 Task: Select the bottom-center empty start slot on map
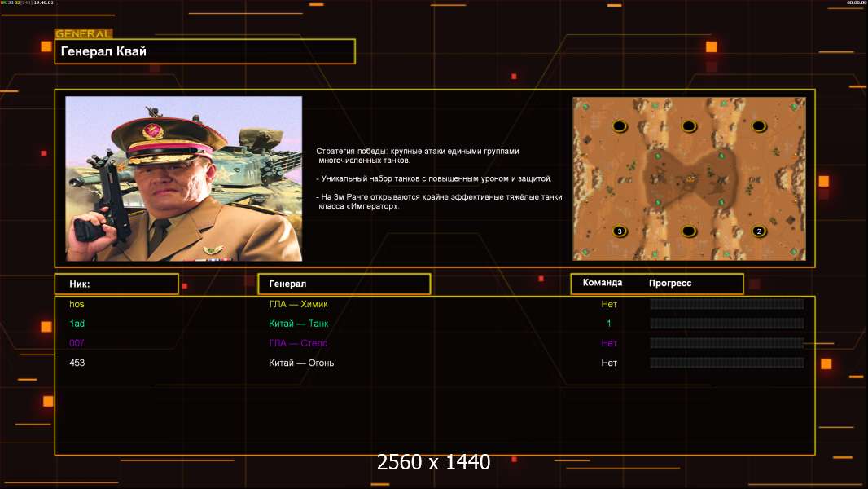pos(689,231)
